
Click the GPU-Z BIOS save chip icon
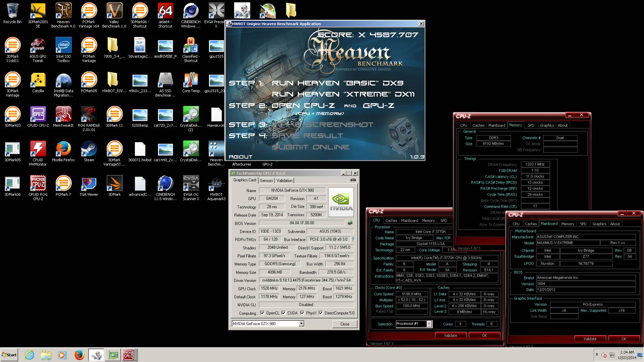tap(350, 223)
